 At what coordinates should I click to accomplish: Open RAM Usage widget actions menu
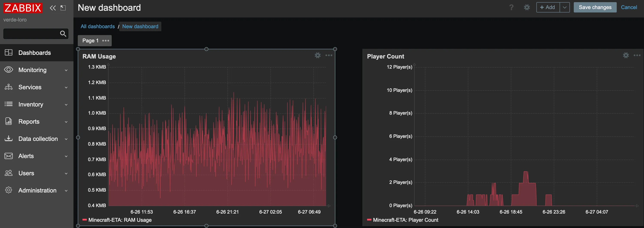[329, 55]
